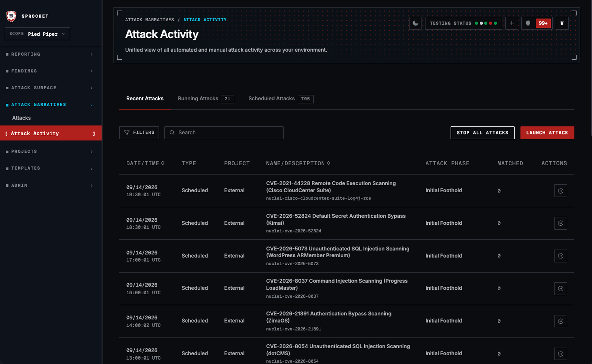
Task: Open the Filters button
Action: coord(139,133)
